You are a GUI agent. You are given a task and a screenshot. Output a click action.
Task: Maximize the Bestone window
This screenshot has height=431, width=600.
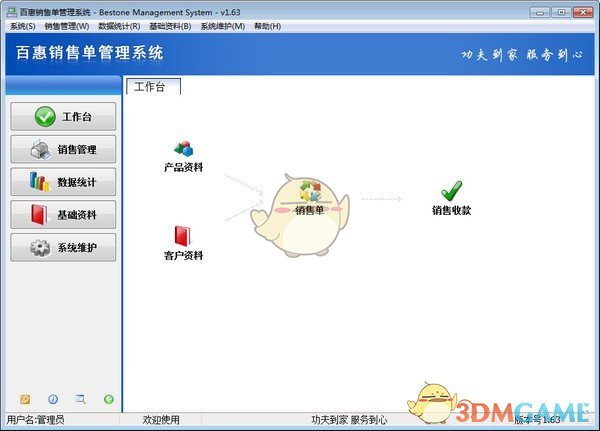click(561, 12)
